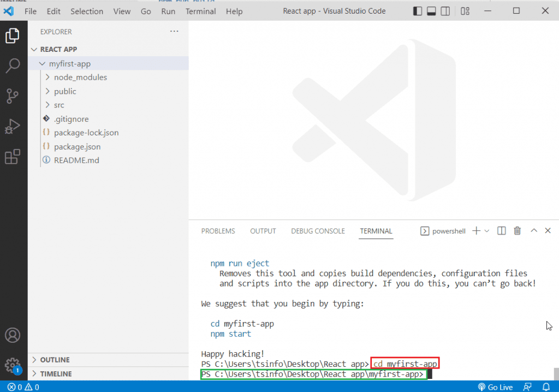Viewport: 559px width, 392px height.
Task: Open the feedback icon in status bar
Action: (527, 387)
